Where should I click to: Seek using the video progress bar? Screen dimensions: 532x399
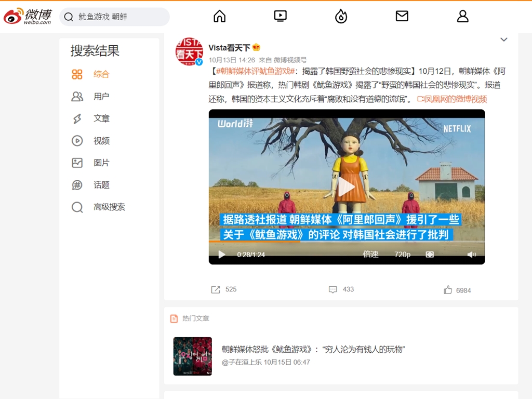pos(347,242)
